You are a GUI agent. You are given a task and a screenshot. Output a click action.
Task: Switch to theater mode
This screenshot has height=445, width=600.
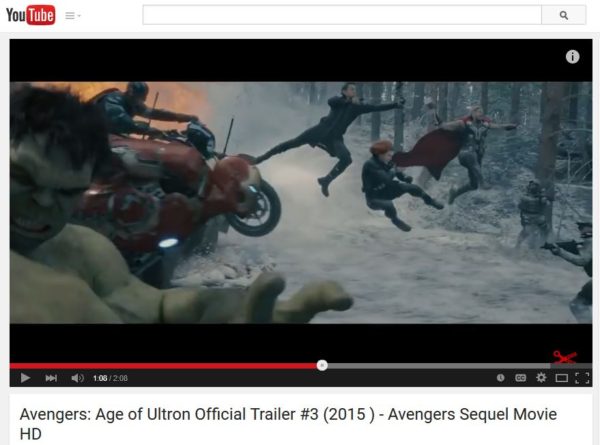pyautogui.click(x=561, y=378)
